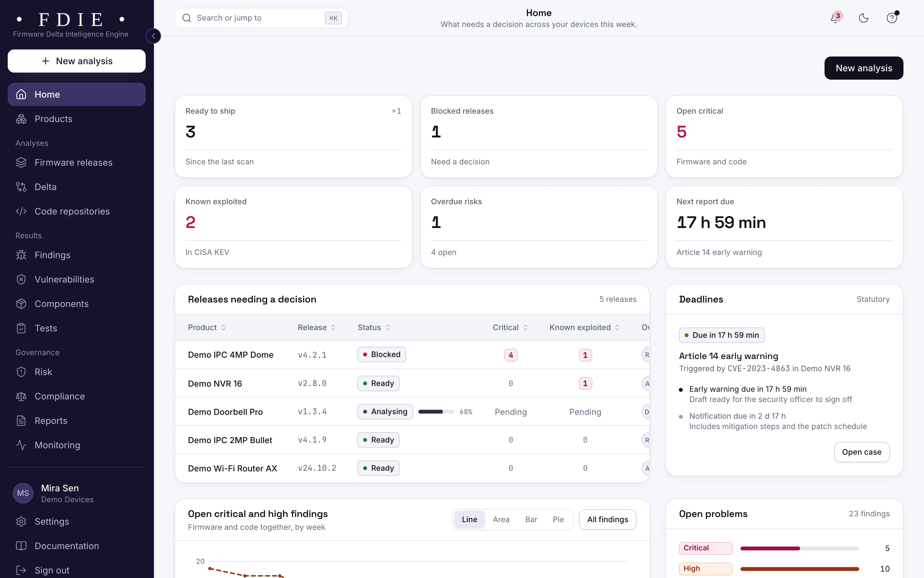Switch the chart to Area view
Image resolution: width=924 pixels, height=578 pixels.
[x=501, y=520]
